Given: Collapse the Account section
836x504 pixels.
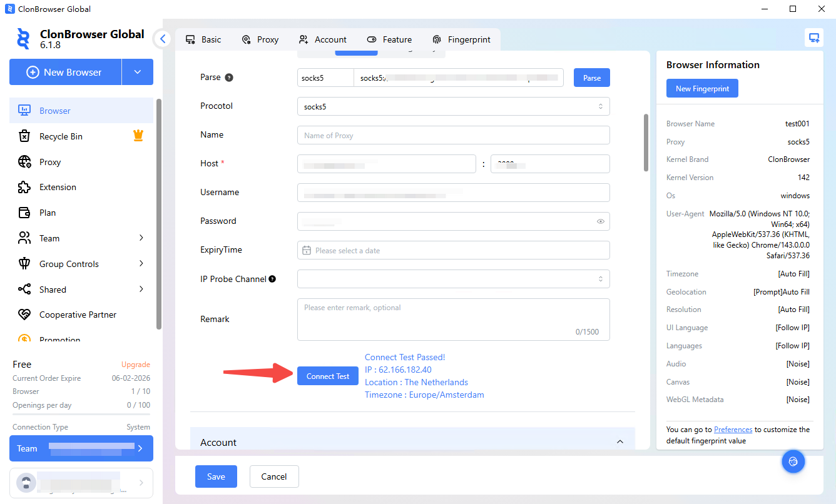Looking at the screenshot, I should click(x=619, y=442).
